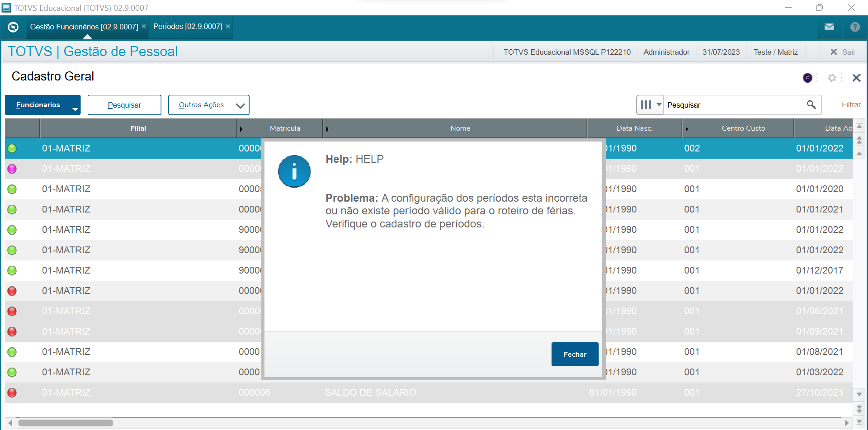Click the pink status indicator on the second row
This screenshot has height=430, width=868.
point(12,169)
